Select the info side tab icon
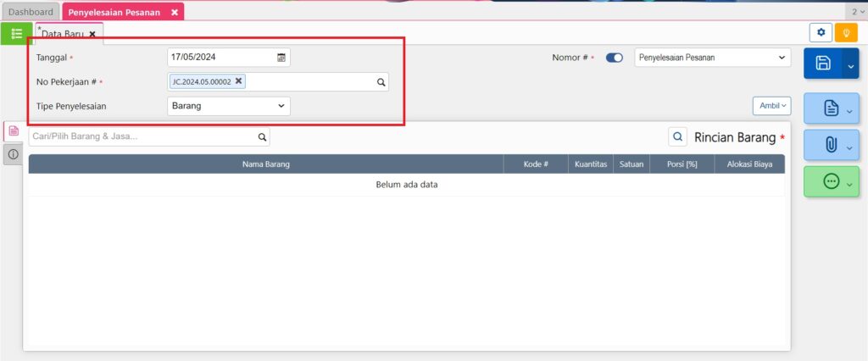Viewport: 868px width, 361px height. tap(14, 154)
